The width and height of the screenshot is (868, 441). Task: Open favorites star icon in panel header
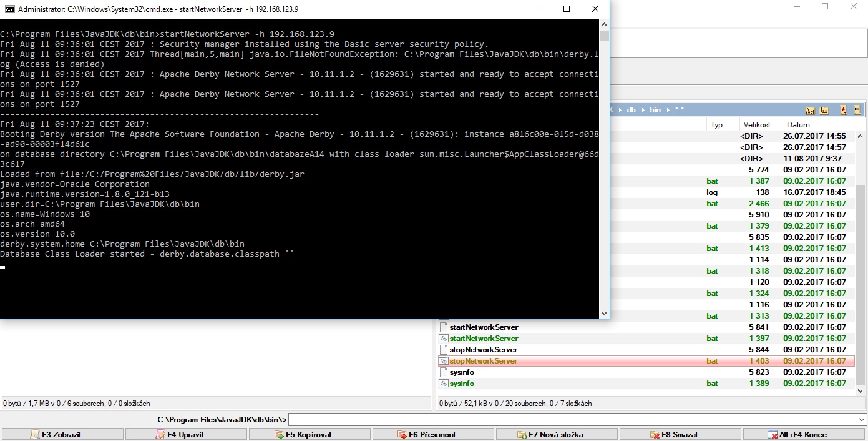pyautogui.click(x=843, y=110)
